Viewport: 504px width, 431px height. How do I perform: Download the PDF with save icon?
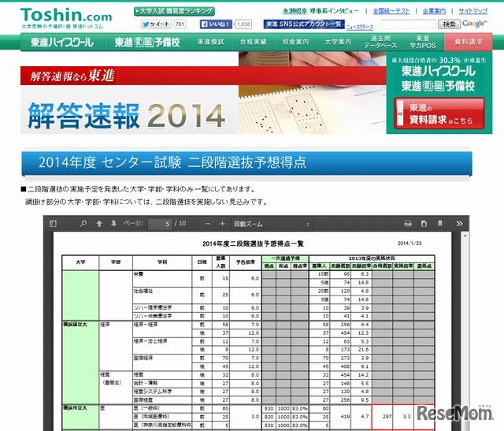[424, 224]
